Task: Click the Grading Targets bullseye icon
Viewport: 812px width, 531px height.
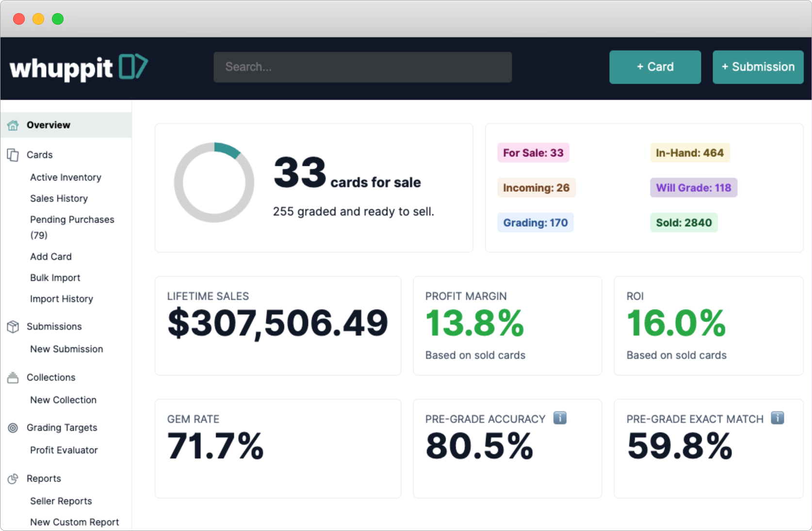Action: pos(13,428)
